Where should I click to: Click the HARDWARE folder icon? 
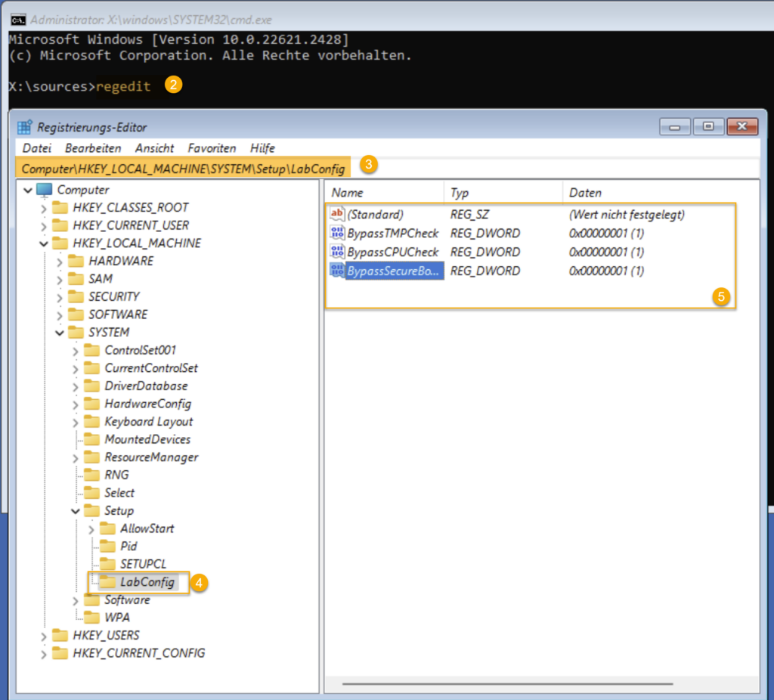76,261
